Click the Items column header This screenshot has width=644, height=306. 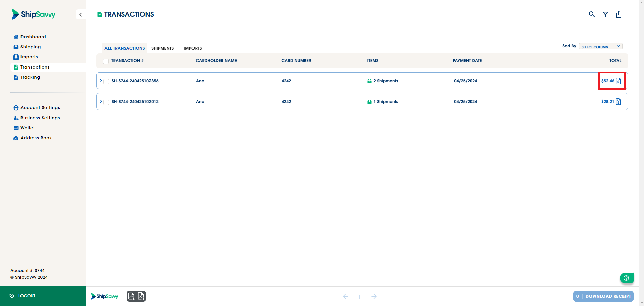coord(373,61)
